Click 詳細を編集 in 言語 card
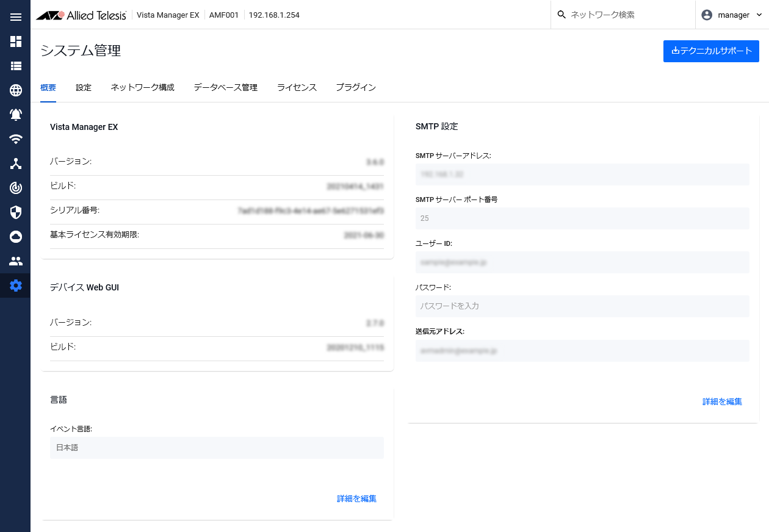The image size is (769, 532). point(356,498)
